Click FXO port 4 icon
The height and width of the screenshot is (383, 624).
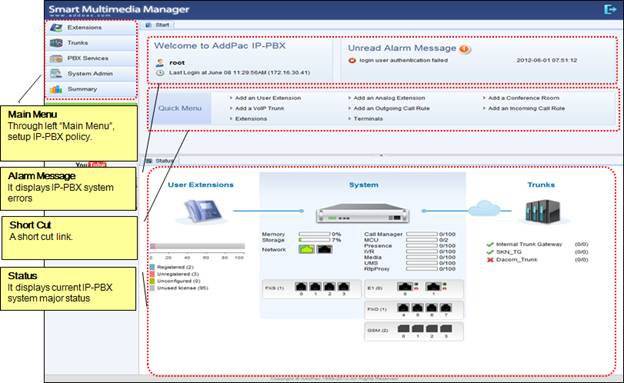click(403, 308)
